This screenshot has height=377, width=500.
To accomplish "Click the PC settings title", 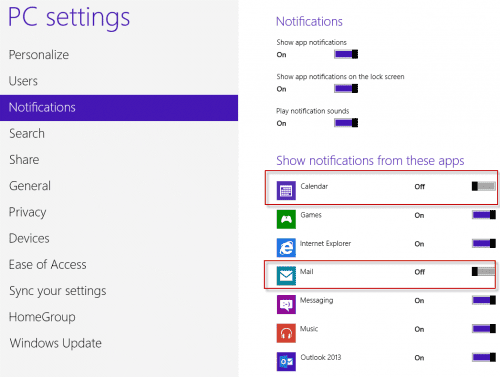I will (69, 18).
